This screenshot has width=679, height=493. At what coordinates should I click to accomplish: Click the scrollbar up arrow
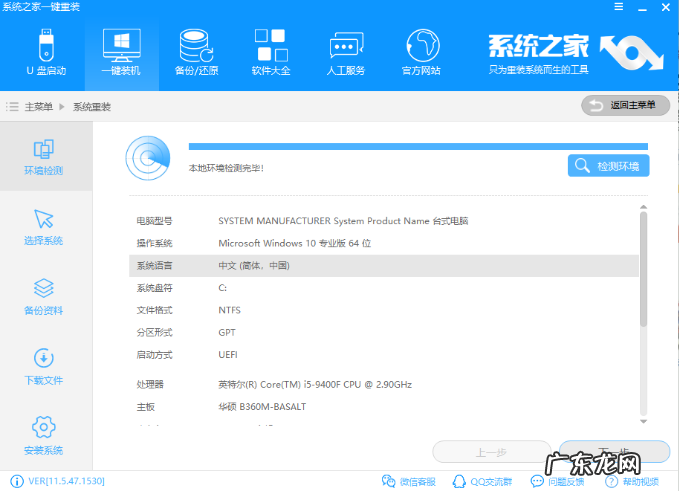(x=643, y=207)
